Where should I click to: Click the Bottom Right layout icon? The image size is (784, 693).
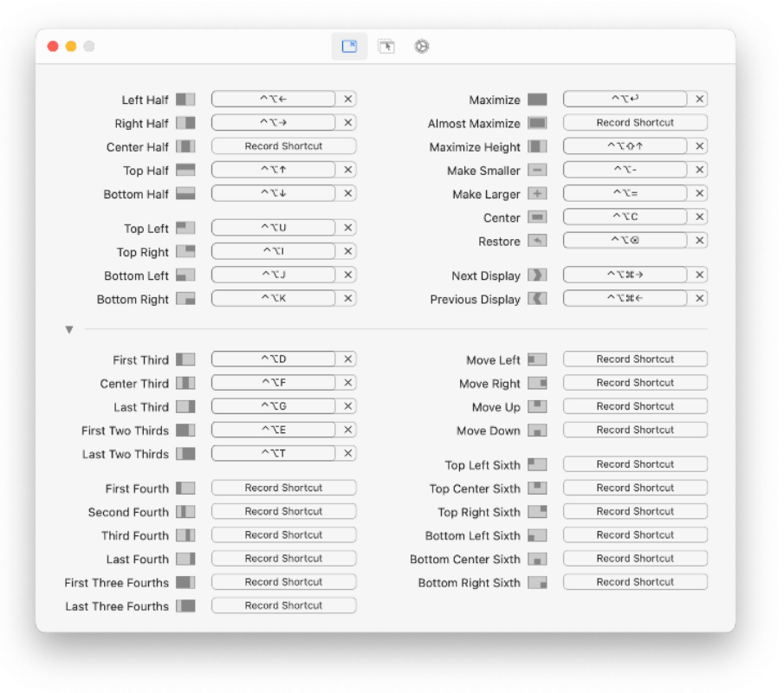pos(185,299)
